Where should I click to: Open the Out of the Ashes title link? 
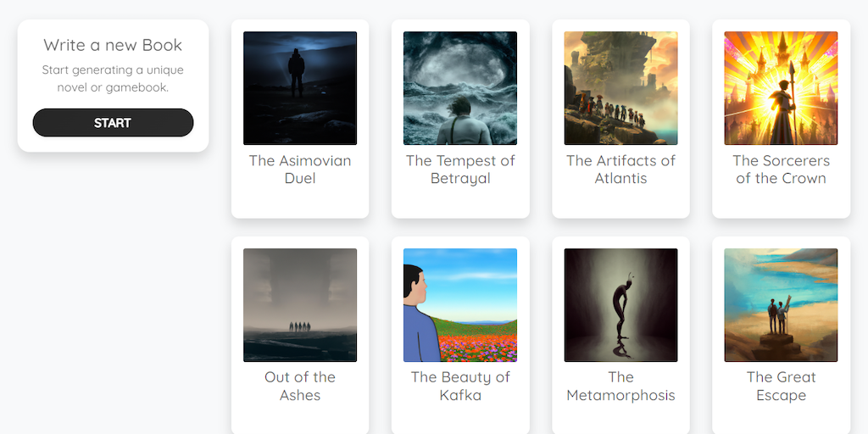tap(300, 386)
